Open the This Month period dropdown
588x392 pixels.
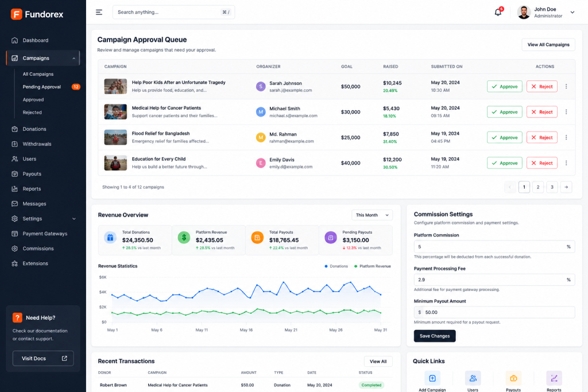pyautogui.click(x=372, y=215)
